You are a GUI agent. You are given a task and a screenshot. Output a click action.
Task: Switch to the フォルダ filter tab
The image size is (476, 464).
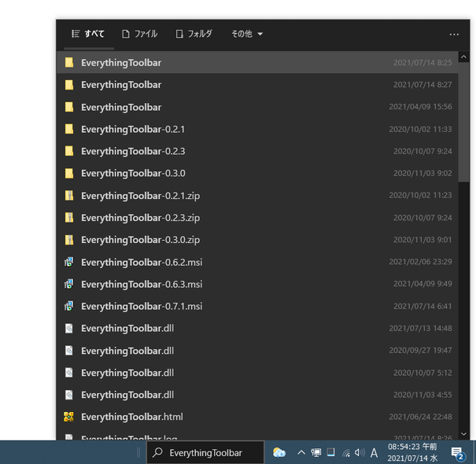coord(194,34)
